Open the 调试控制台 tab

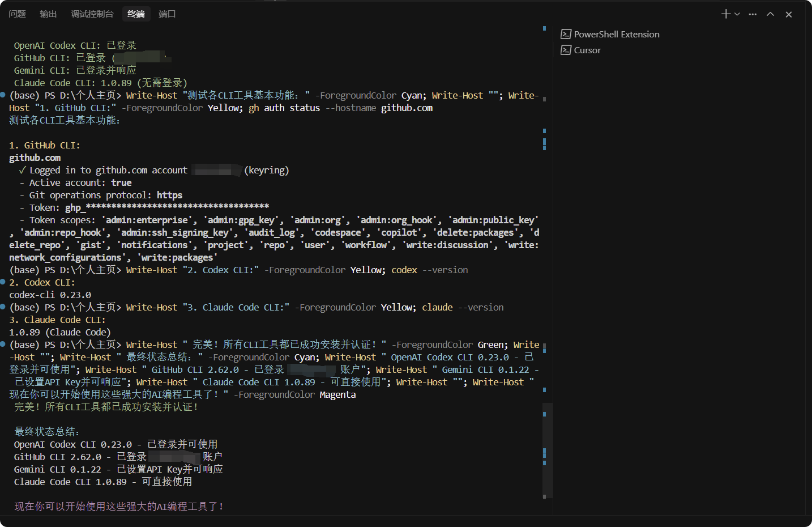(92, 14)
